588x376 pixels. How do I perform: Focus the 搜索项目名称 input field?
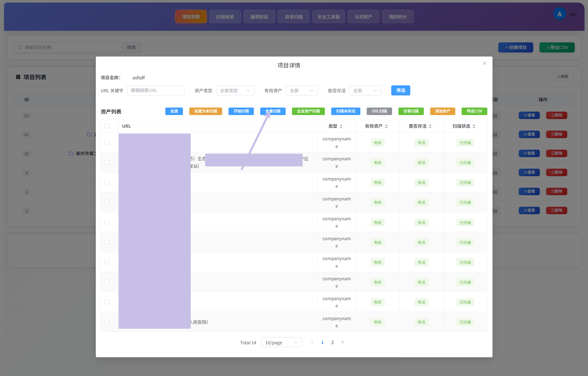68,47
